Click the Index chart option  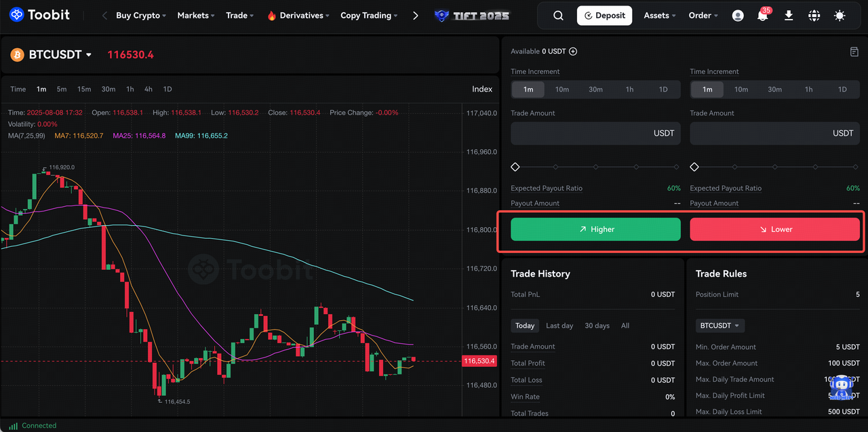click(482, 89)
